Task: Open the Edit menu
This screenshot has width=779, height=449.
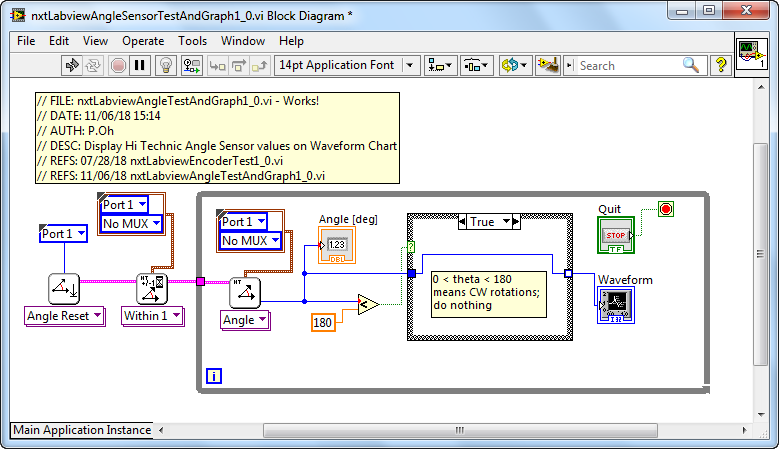Action: [x=59, y=41]
